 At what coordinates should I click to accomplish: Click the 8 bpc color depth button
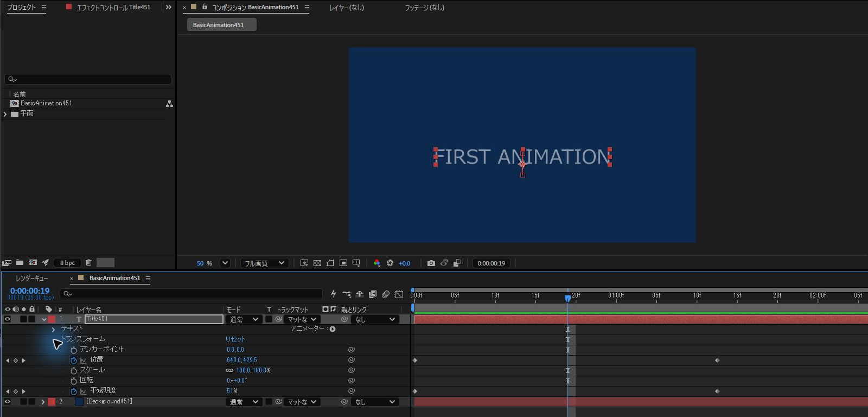pos(67,263)
